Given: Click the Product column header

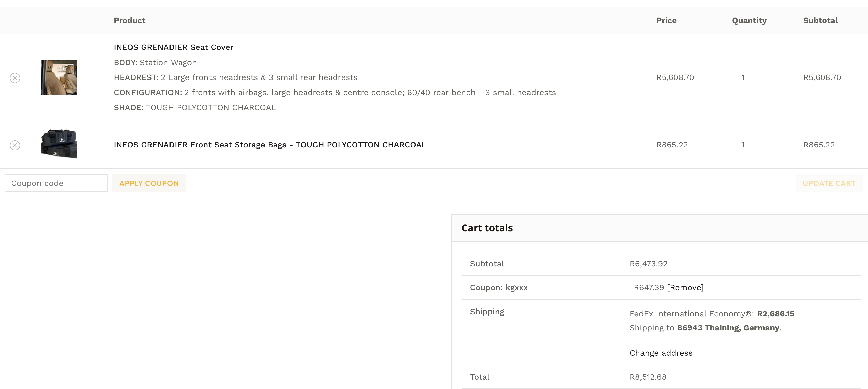Looking at the screenshot, I should (x=130, y=21).
